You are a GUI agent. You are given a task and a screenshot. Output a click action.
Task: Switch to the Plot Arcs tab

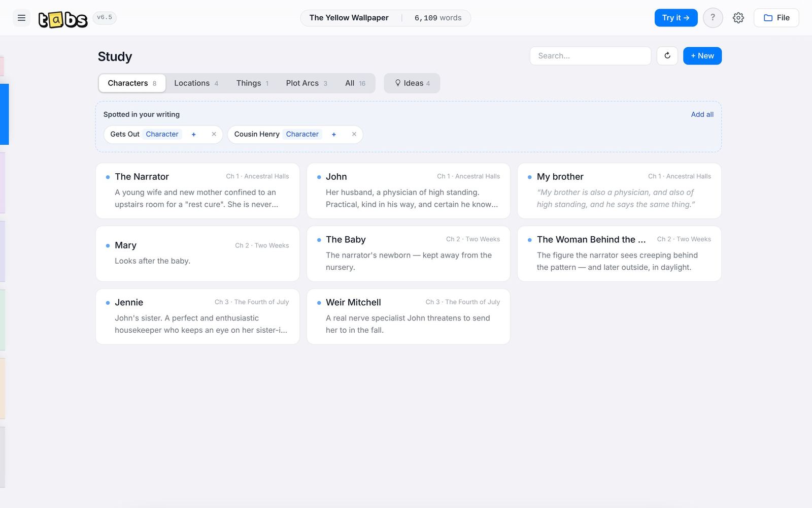307,83
